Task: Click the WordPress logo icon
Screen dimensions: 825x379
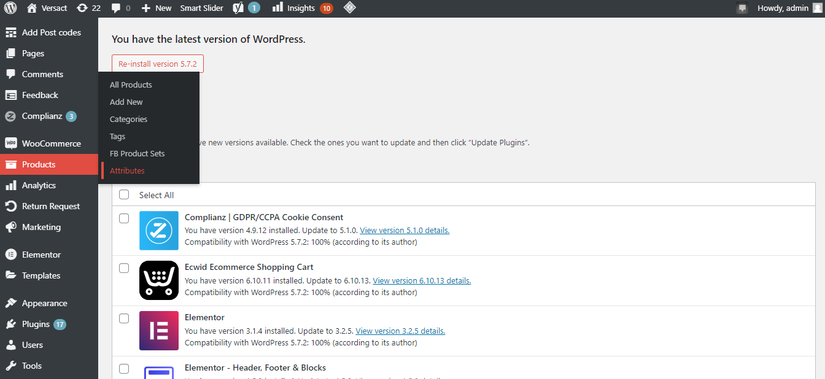Action: point(11,8)
